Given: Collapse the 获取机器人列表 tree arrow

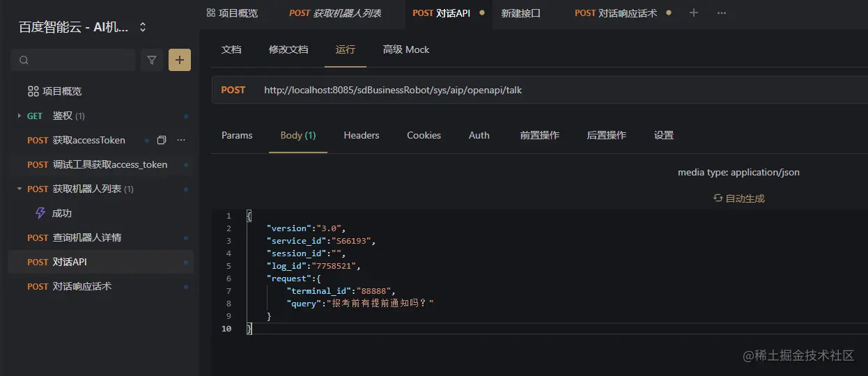Looking at the screenshot, I should pos(20,189).
